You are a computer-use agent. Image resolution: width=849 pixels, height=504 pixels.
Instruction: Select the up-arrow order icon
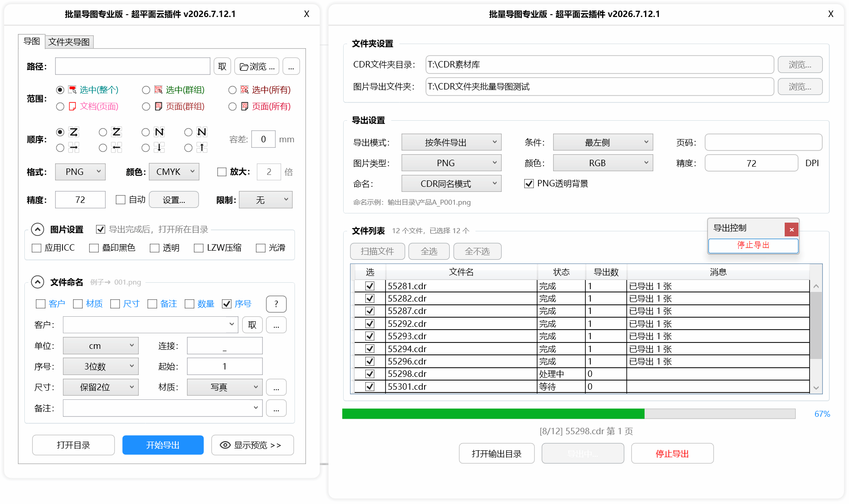point(202,148)
